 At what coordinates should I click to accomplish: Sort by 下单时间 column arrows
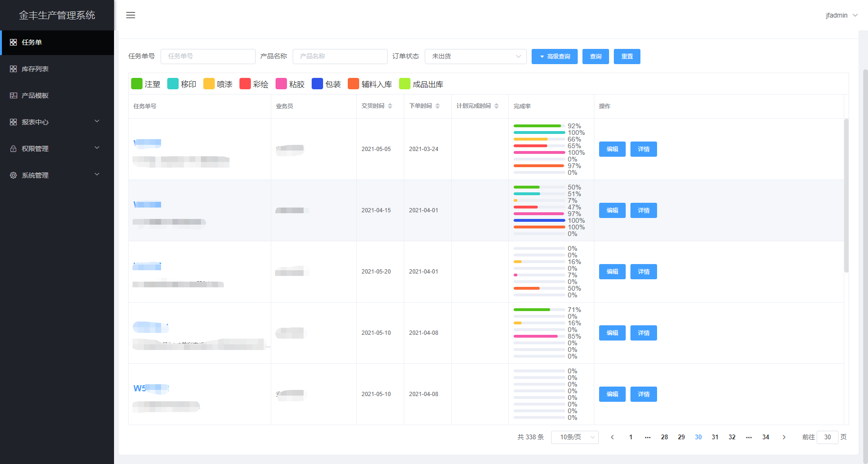[x=438, y=106]
